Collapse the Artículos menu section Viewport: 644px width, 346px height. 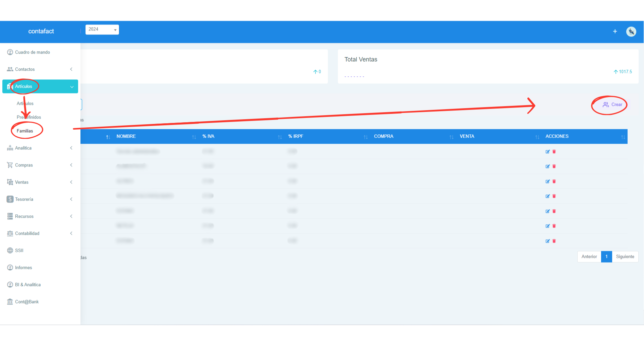tap(72, 87)
